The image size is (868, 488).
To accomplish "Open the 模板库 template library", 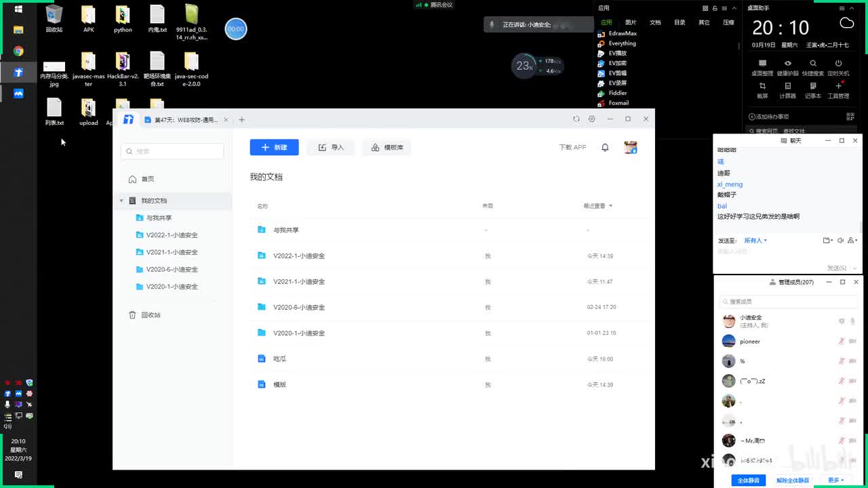I will coord(387,147).
